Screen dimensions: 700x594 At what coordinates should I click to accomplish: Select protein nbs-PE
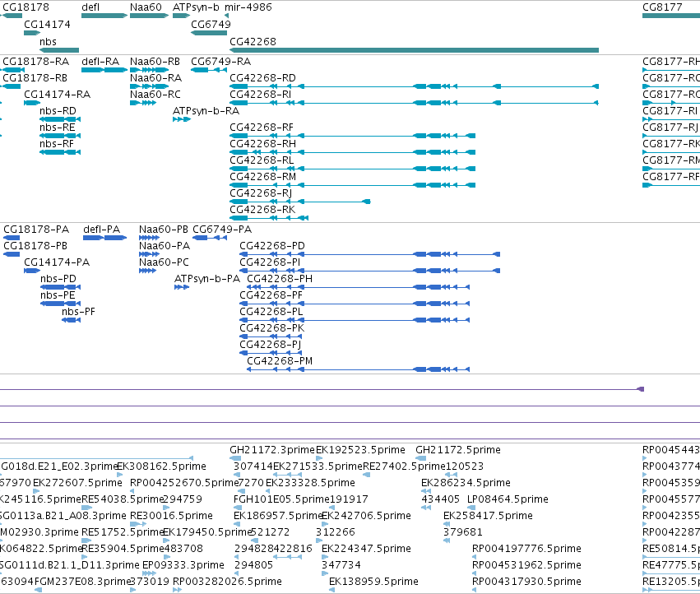point(60,304)
